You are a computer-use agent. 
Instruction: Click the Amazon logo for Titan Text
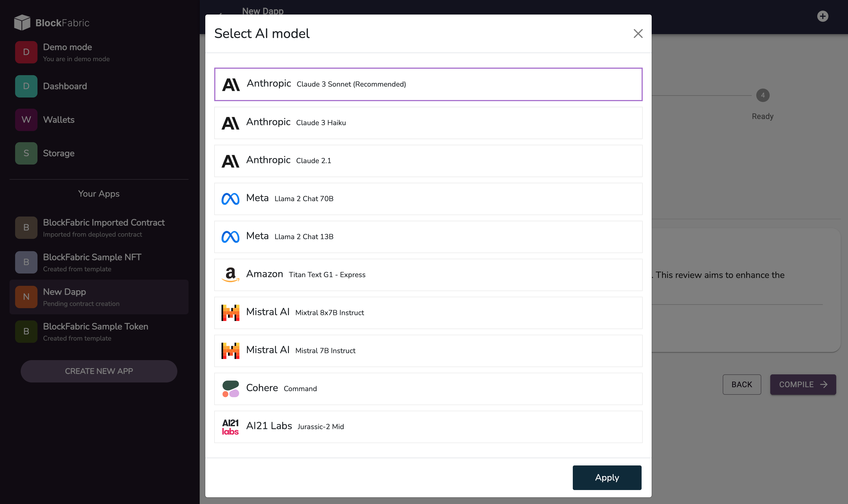230,274
